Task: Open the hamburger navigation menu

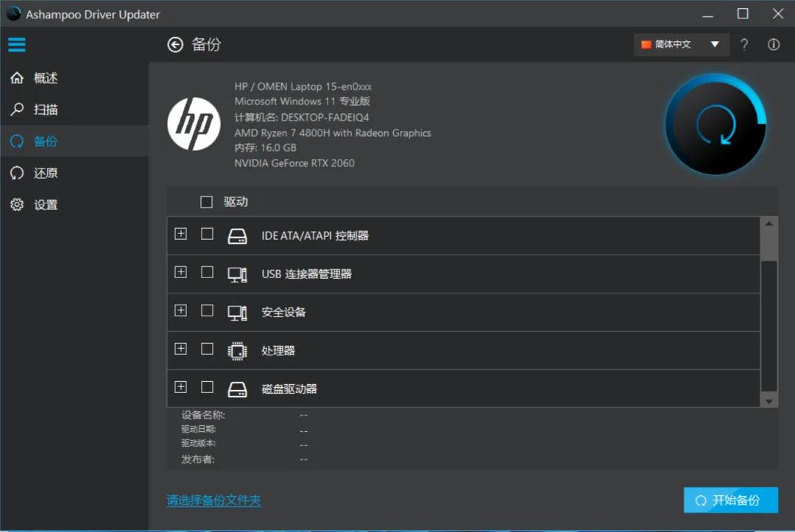Action: pos(16,44)
